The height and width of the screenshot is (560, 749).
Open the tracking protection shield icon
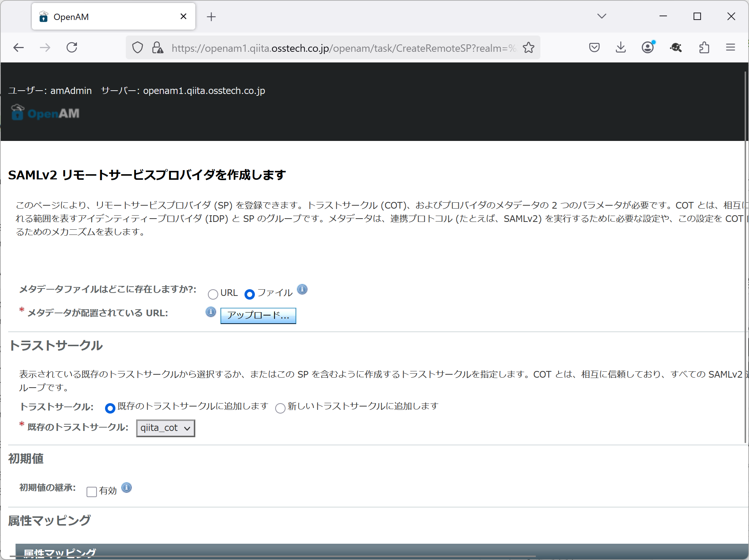click(x=137, y=47)
